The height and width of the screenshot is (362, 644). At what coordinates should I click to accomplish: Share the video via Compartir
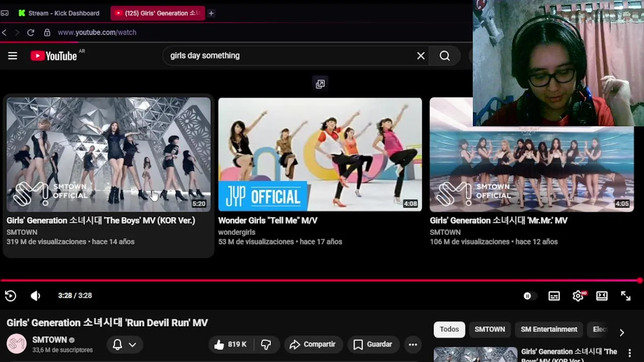pyautogui.click(x=313, y=344)
